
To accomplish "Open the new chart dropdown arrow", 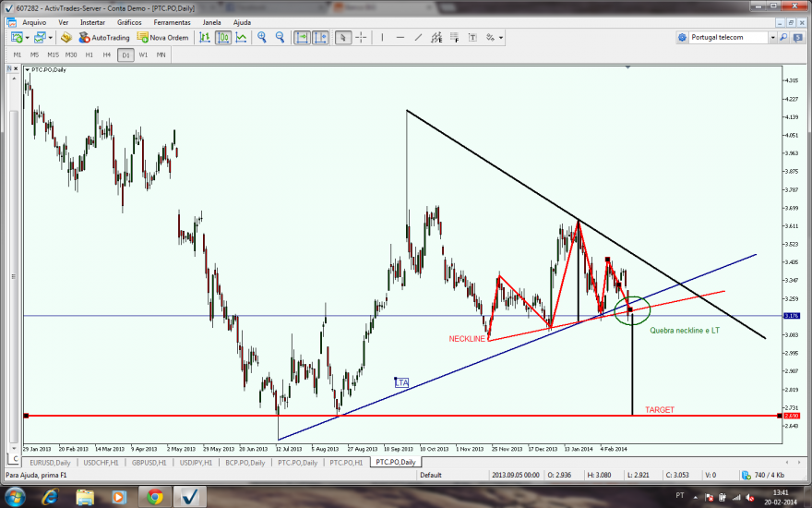I will [28, 38].
